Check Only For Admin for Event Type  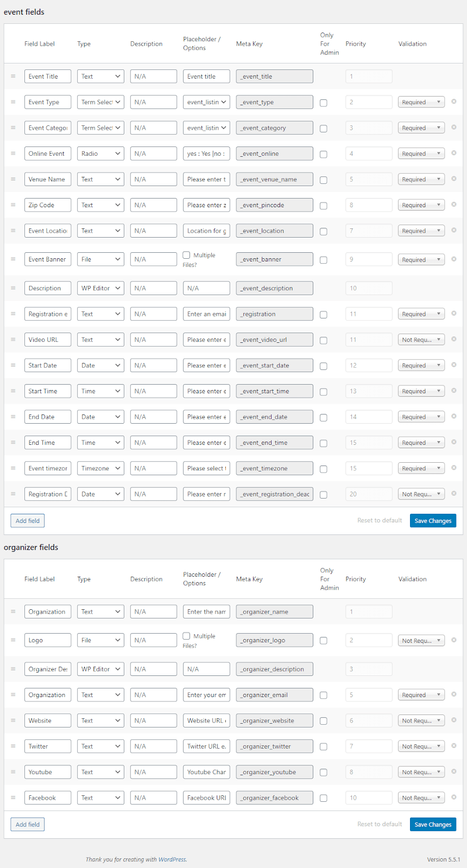(x=324, y=103)
